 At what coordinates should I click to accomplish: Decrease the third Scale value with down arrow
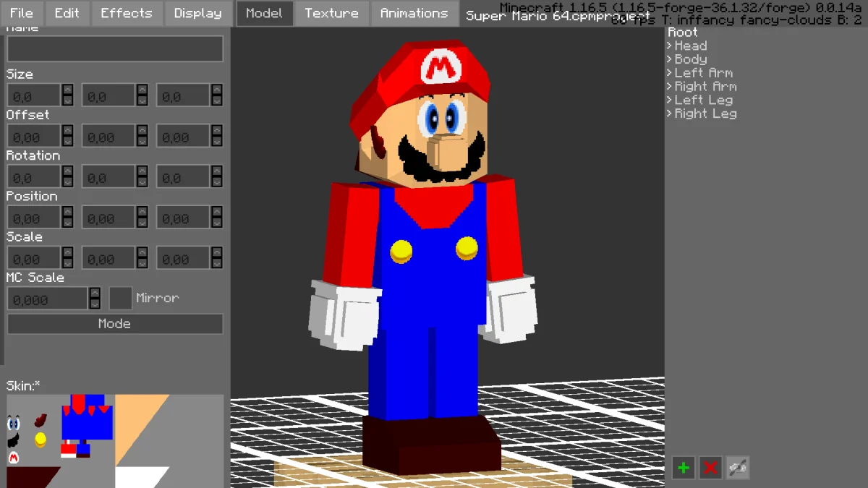(217, 263)
